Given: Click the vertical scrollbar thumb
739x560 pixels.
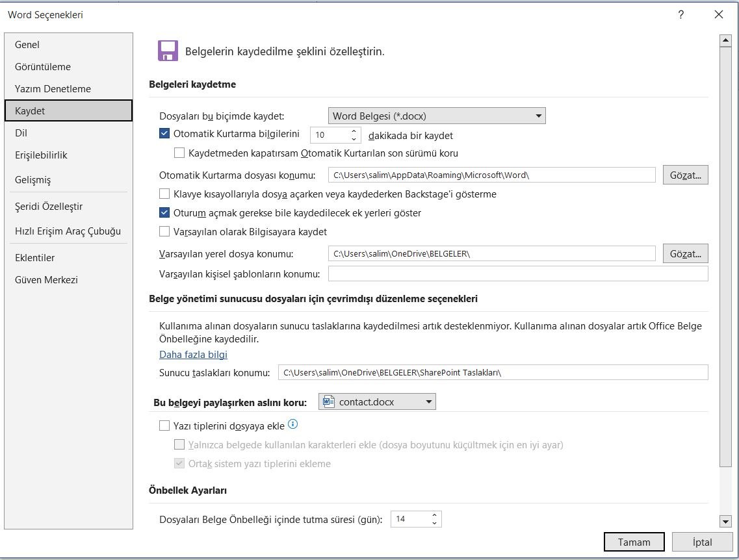Looking at the screenshot, I should 725,257.
